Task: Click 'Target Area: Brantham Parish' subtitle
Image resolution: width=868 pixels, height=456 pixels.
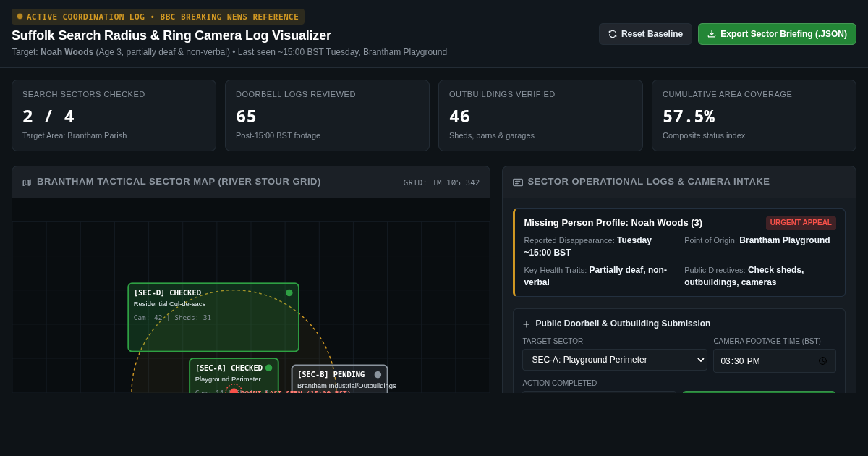Action: coord(75,135)
